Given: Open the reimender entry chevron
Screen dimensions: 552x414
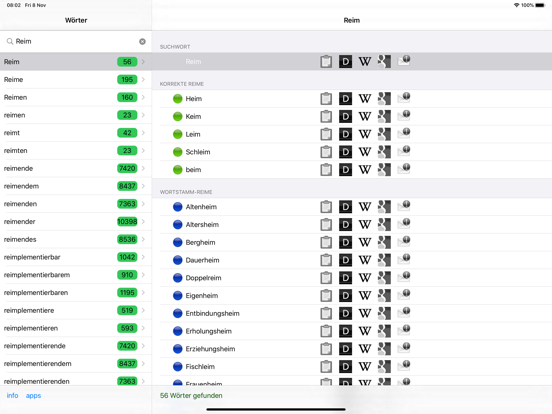Looking at the screenshot, I should pyautogui.click(x=143, y=221).
